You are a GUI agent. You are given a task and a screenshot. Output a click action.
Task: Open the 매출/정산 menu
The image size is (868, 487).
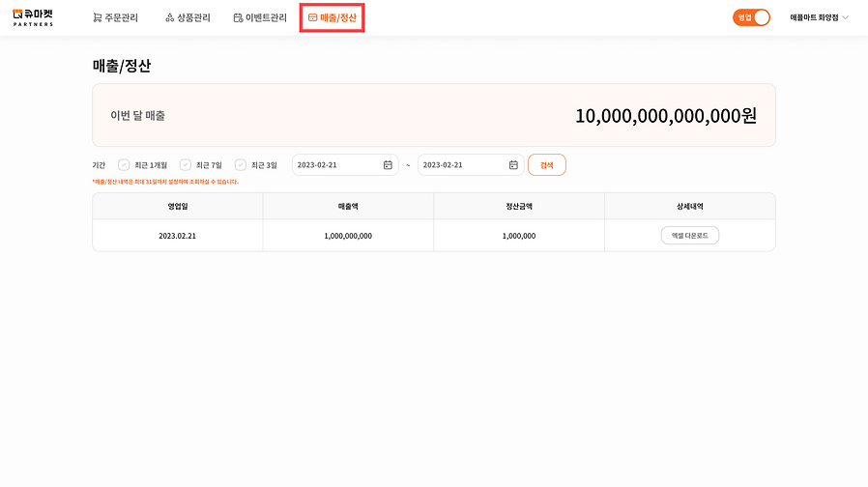click(333, 17)
